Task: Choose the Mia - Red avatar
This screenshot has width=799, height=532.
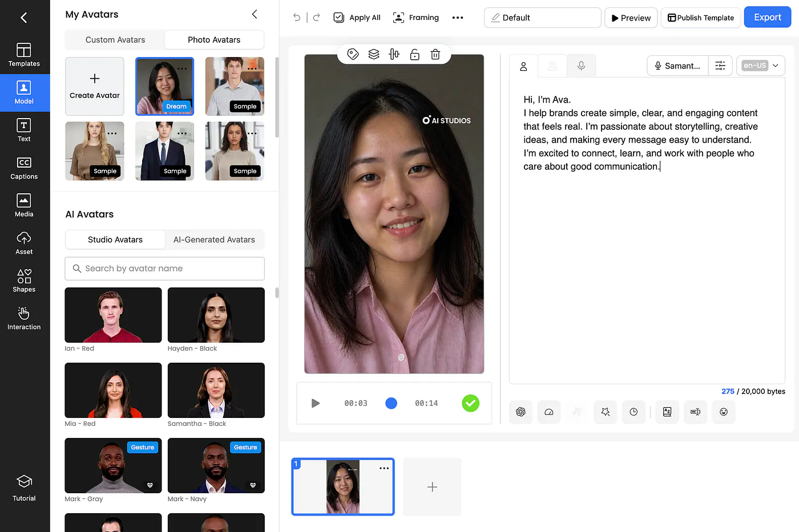Action: coord(113,390)
